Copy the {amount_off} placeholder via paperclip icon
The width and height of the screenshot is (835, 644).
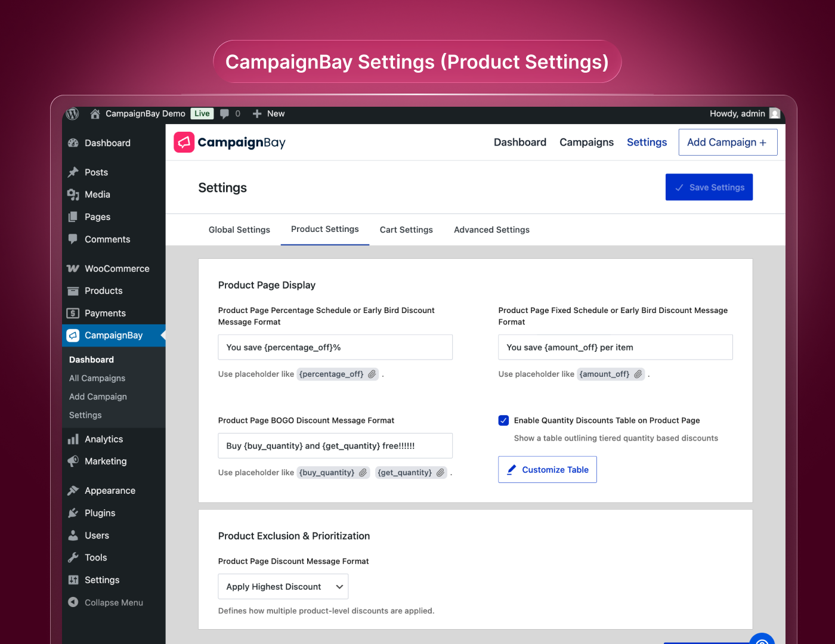point(638,374)
